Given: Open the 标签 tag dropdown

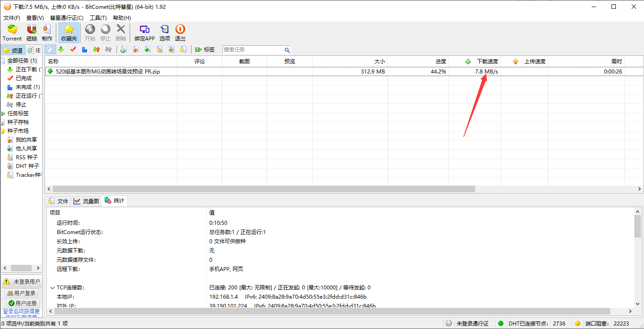Looking at the screenshot, I should pyautogui.click(x=205, y=50).
